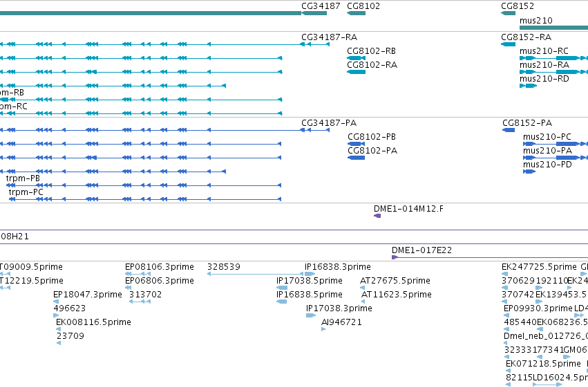Click the IP16838.5prime EST label
Image resolution: width=588 pixels, height=388 pixels.
coord(310,295)
